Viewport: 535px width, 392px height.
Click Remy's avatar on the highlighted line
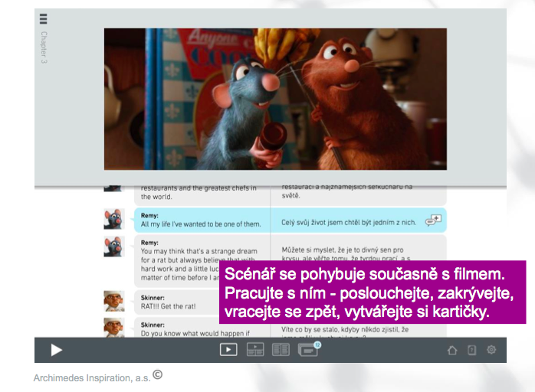pos(113,219)
